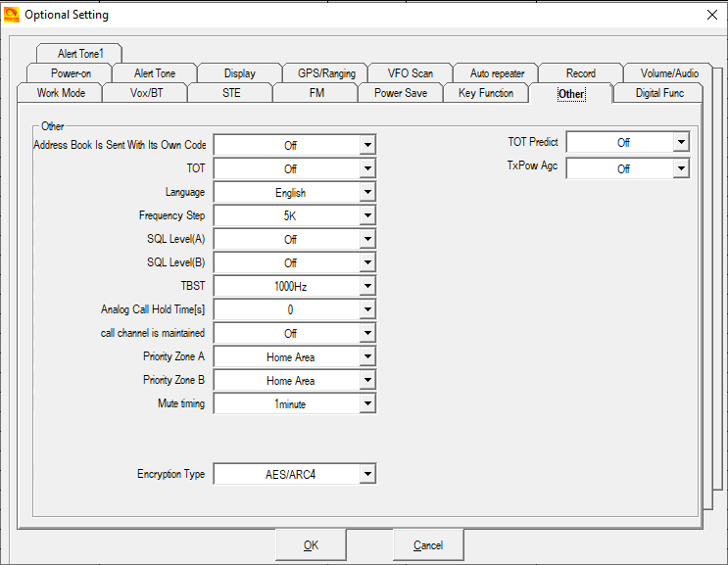Open the Mute timing dropdown
Image resolution: width=728 pixels, height=565 pixels.
[x=367, y=403]
